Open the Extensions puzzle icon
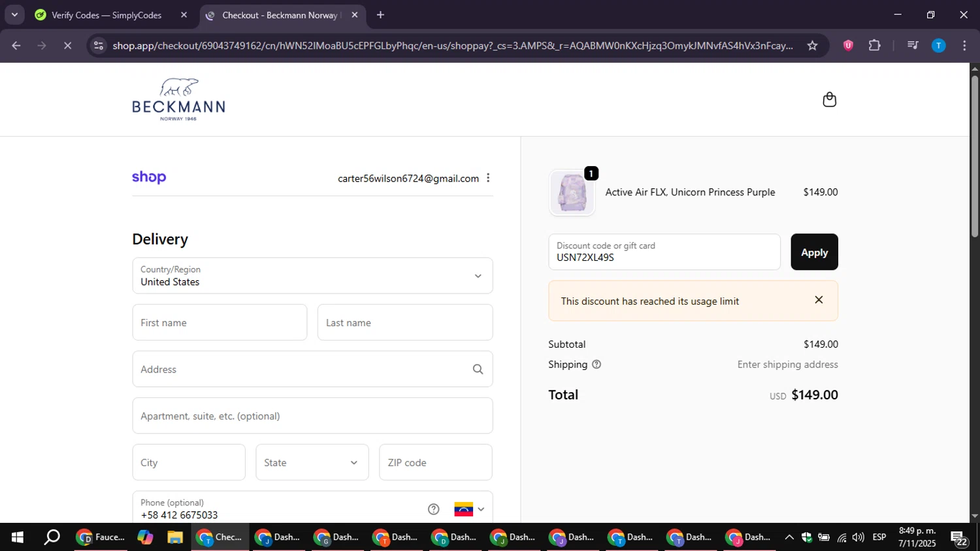Viewport: 980px width, 551px height. 874,45
